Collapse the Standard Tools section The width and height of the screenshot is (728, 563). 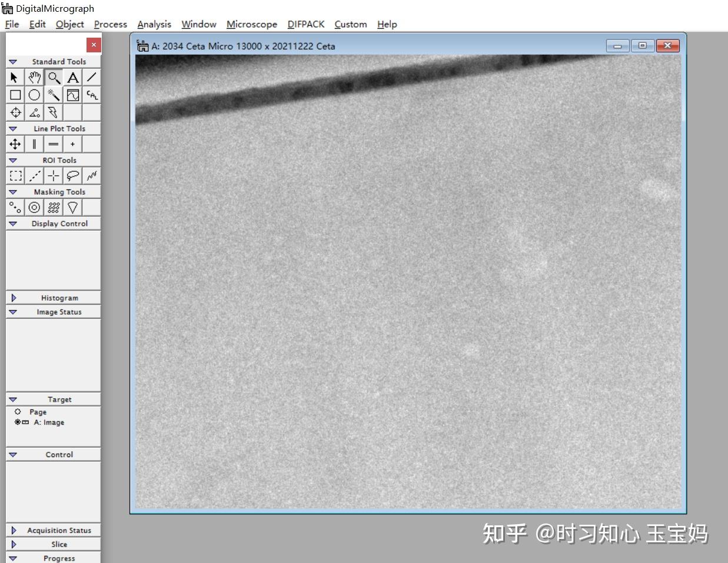pos(12,61)
